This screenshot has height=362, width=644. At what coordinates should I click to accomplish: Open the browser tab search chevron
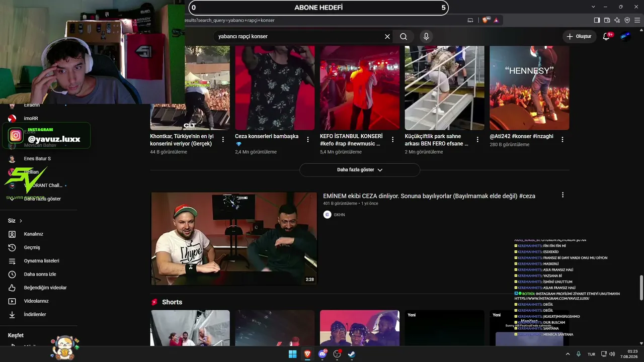tap(594, 7)
